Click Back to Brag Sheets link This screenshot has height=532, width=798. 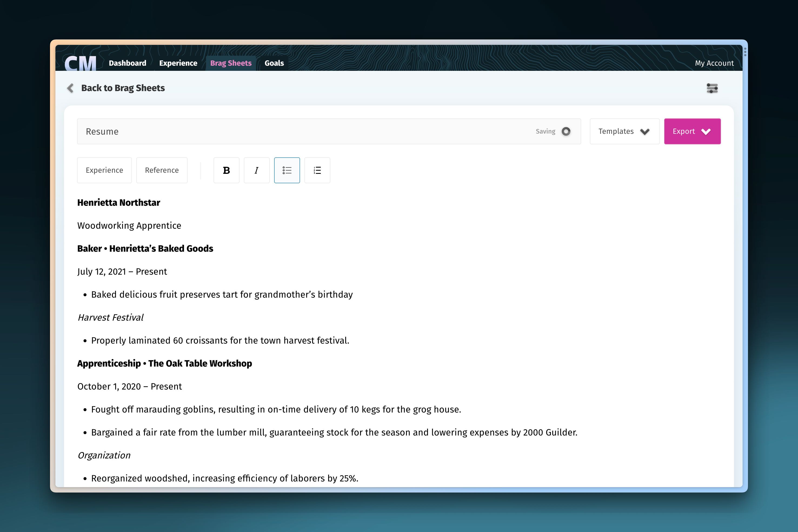point(123,88)
